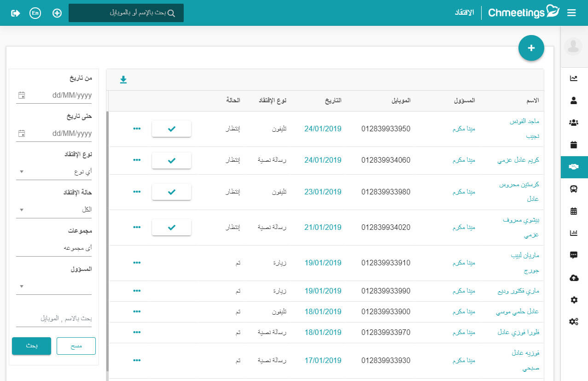Open the single gear settings sidebar icon
588x381 pixels.
click(574, 300)
